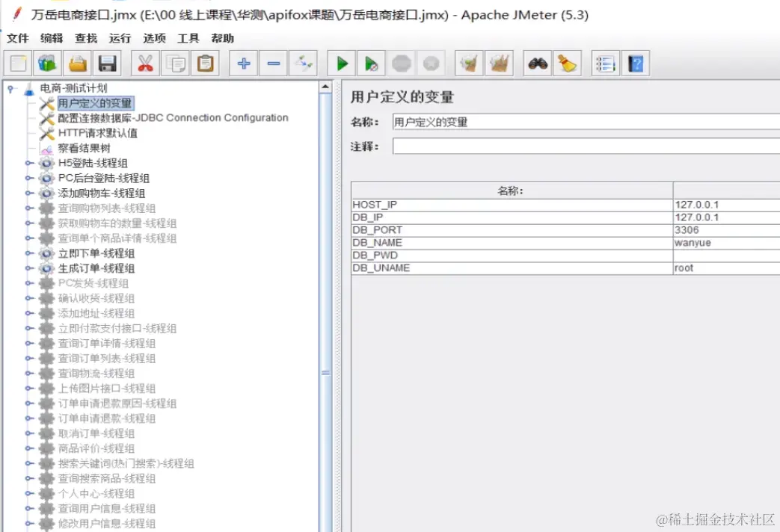Image resolution: width=780 pixels, height=532 pixels.
Task: Click the Open file folder icon
Action: point(78,64)
